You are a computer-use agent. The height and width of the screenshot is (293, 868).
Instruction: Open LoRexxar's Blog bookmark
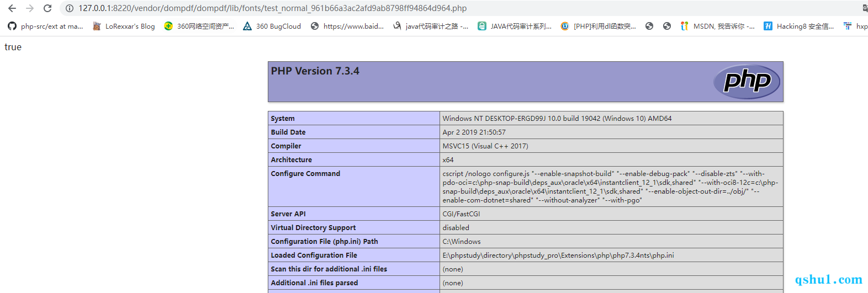pyautogui.click(x=124, y=26)
